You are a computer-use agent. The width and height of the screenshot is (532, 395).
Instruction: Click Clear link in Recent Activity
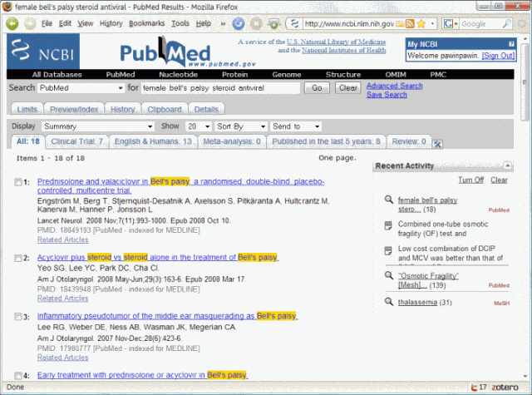(x=499, y=180)
